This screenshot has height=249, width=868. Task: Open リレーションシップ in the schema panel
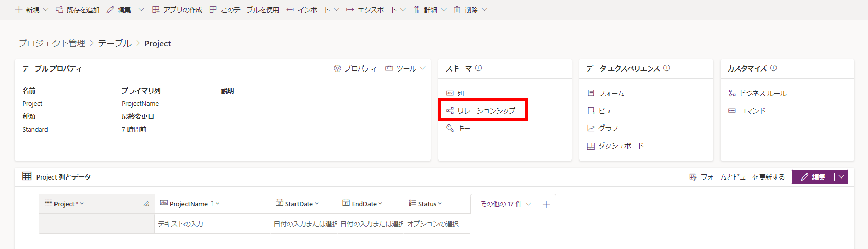[x=486, y=111]
